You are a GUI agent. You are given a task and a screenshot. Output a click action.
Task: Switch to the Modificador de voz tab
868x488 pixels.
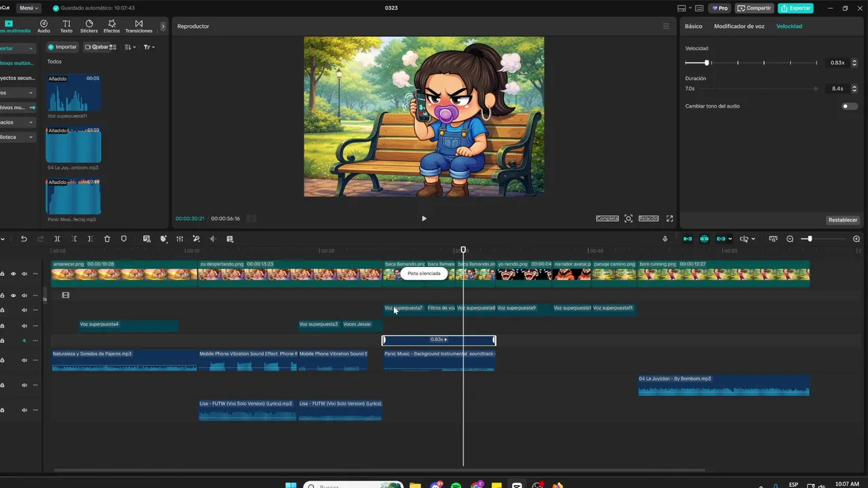(x=739, y=26)
